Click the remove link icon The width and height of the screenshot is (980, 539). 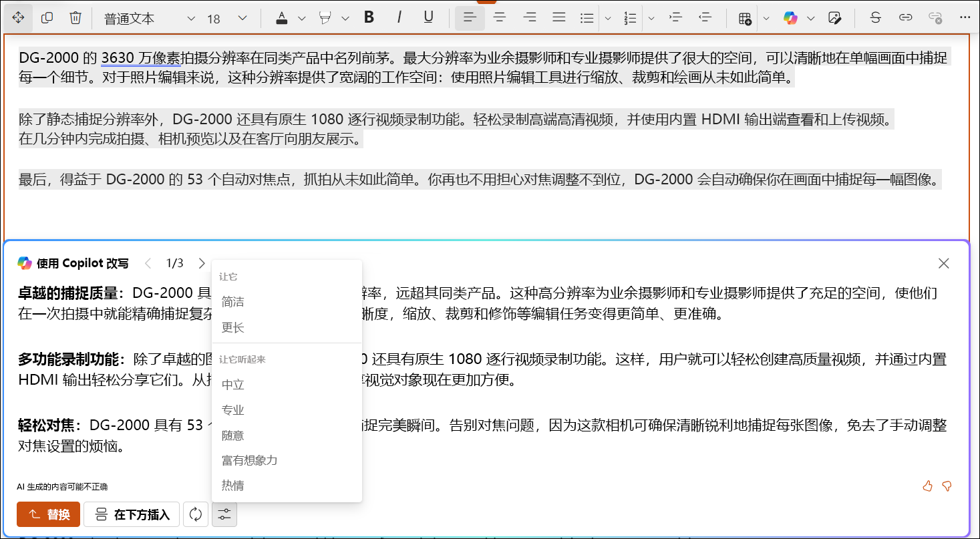tap(935, 18)
